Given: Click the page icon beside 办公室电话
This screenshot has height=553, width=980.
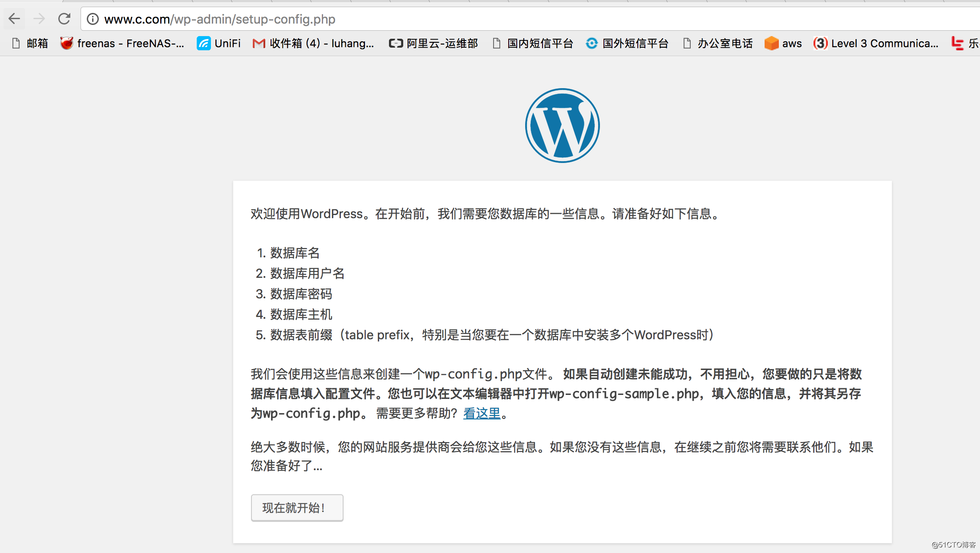Looking at the screenshot, I should point(687,43).
